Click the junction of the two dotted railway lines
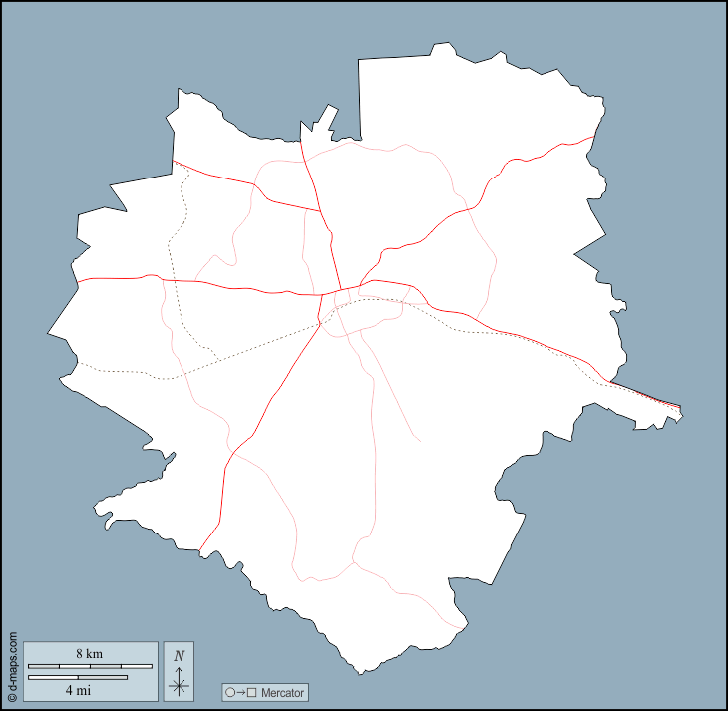The width and height of the screenshot is (728, 711). click(219, 359)
